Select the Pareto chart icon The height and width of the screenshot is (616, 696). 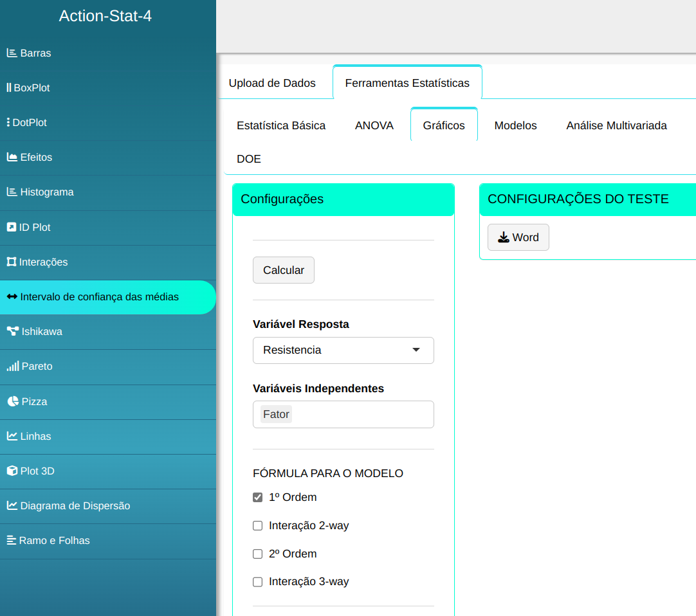click(12, 367)
